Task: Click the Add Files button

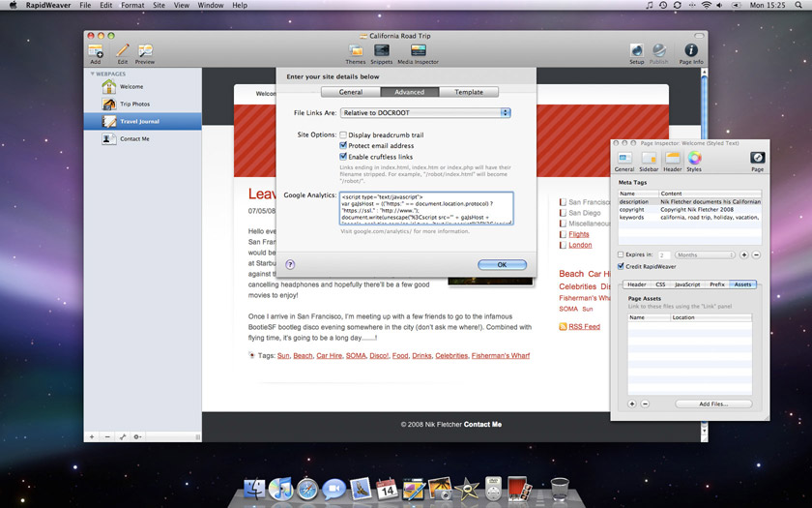Action: tap(712, 403)
